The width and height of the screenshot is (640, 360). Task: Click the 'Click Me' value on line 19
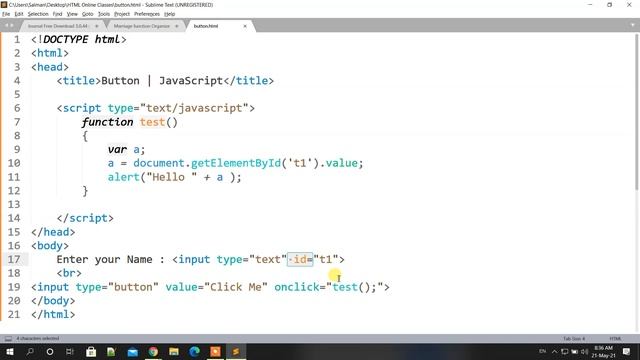click(x=236, y=287)
